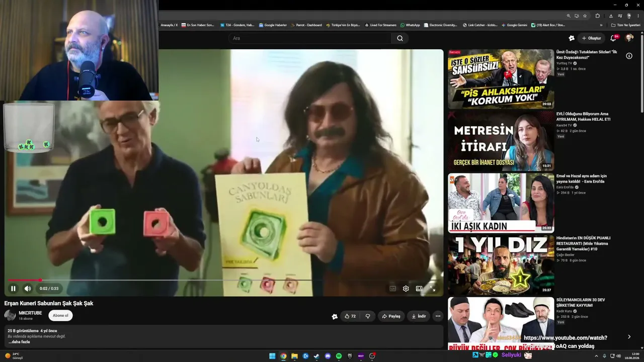Open the 'T24 - Gündem' bookmark
Viewport: 644px width, 362px height.
click(237, 25)
